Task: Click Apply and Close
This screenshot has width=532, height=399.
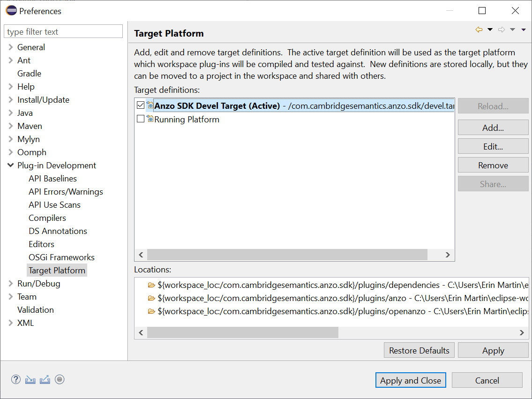Action: click(411, 380)
